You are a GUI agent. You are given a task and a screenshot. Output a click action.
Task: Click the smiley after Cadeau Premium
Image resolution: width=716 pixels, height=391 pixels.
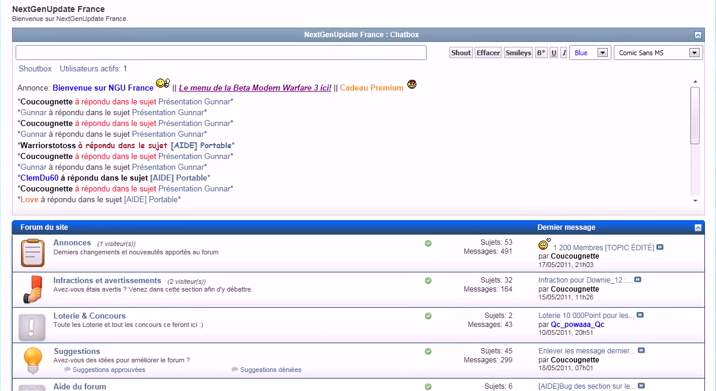[x=412, y=84]
